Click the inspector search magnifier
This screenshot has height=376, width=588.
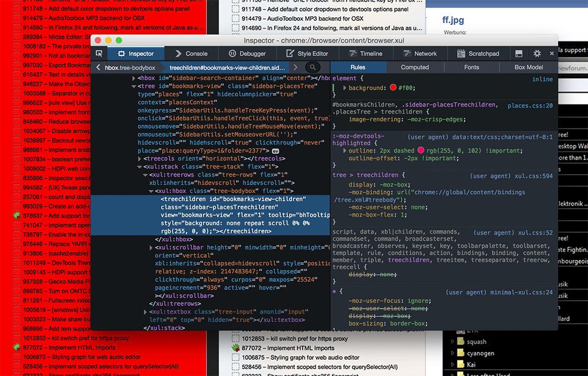(313, 67)
